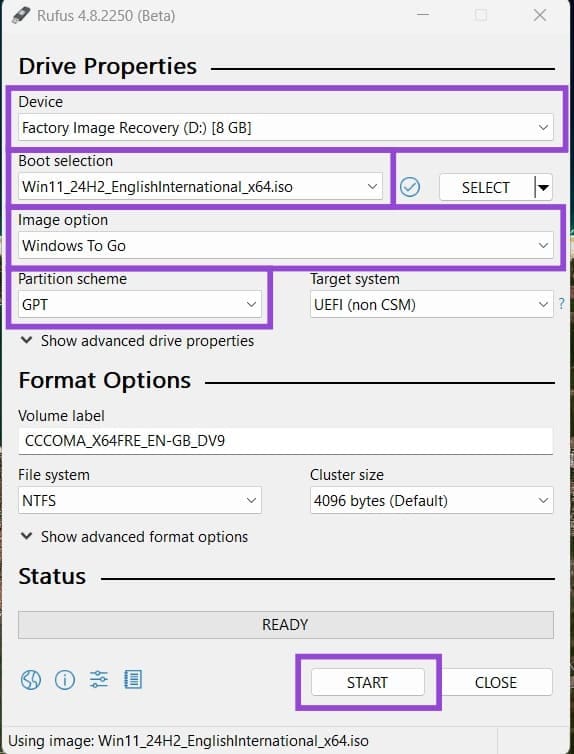Open the File system NTFS dropdown
The image size is (574, 754).
pos(140,500)
